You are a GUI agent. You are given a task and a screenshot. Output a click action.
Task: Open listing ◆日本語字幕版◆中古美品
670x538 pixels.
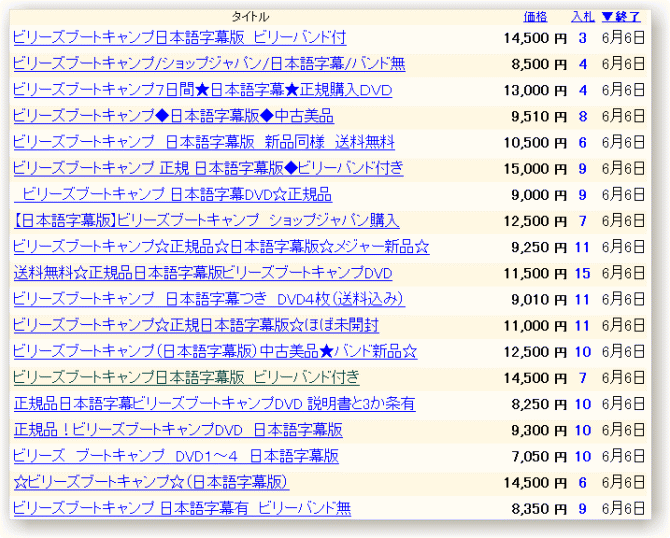(173, 116)
